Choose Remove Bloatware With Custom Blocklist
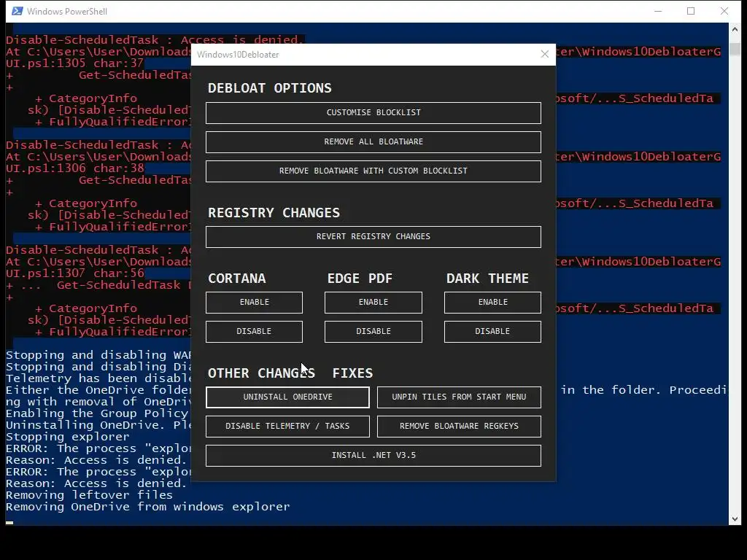Viewport: 747px width, 560px height. (x=373, y=171)
